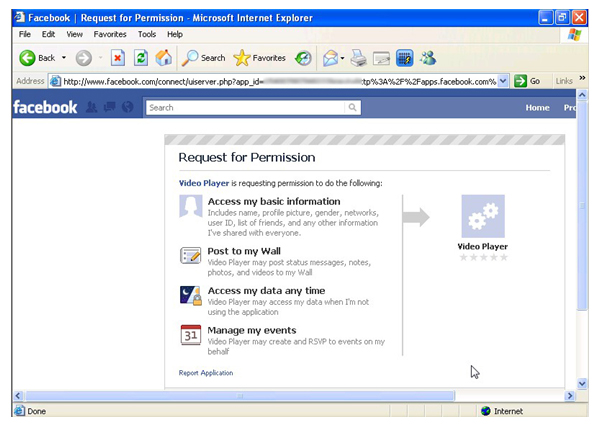Print the page with the printer icon
This screenshot has height=425, width=599.
(x=358, y=58)
